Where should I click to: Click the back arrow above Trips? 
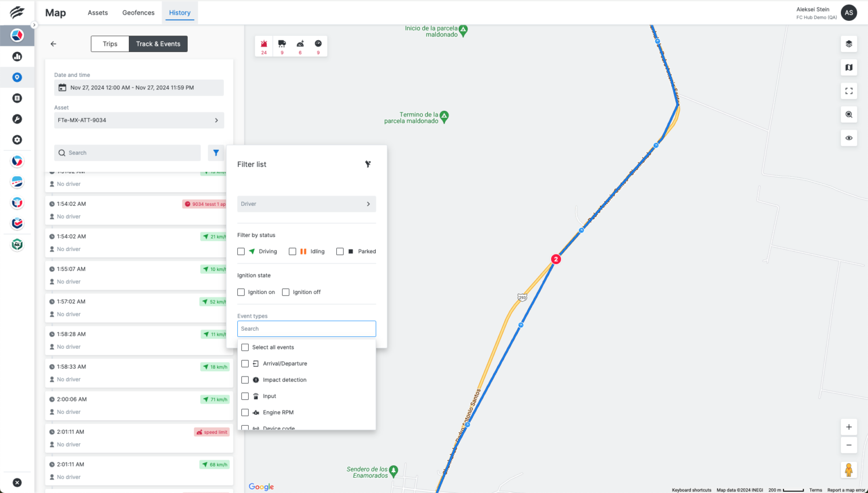(53, 44)
